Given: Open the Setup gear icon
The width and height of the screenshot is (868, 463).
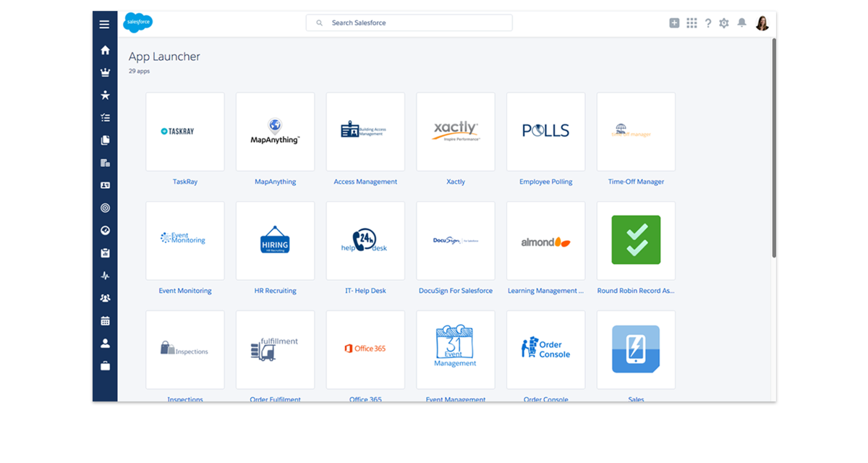Looking at the screenshot, I should point(724,23).
